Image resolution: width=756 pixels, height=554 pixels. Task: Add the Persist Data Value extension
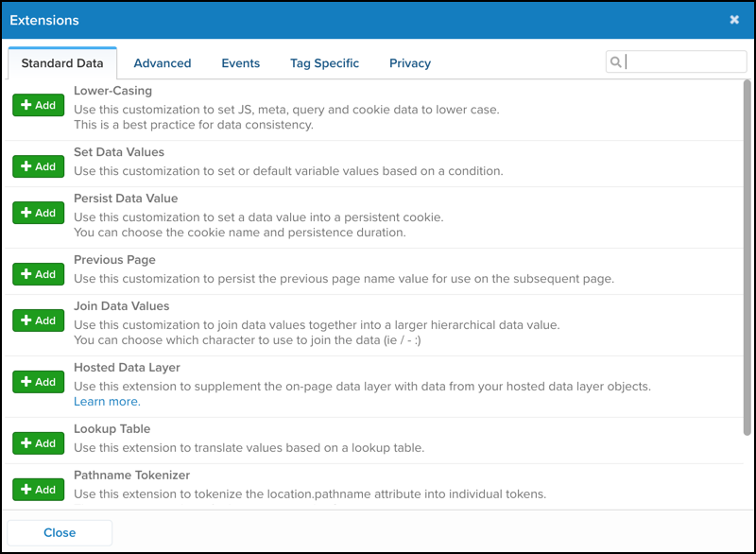[x=38, y=213]
